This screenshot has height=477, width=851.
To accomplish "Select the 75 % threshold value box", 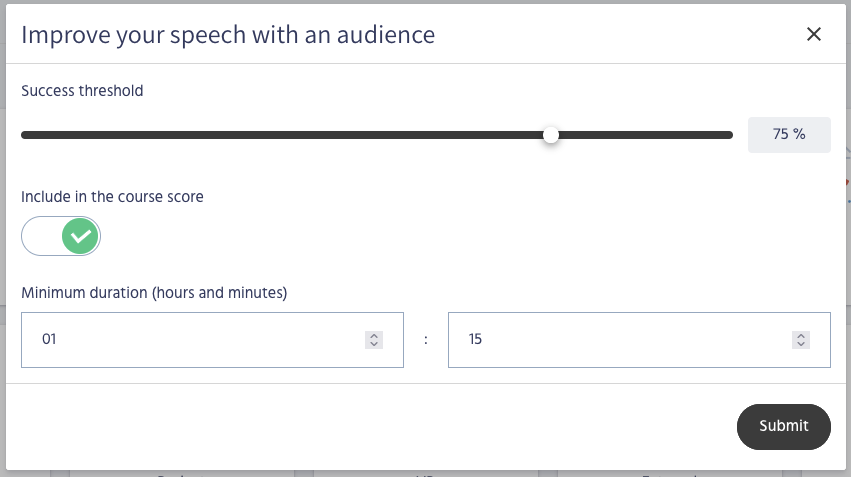I will click(x=788, y=135).
